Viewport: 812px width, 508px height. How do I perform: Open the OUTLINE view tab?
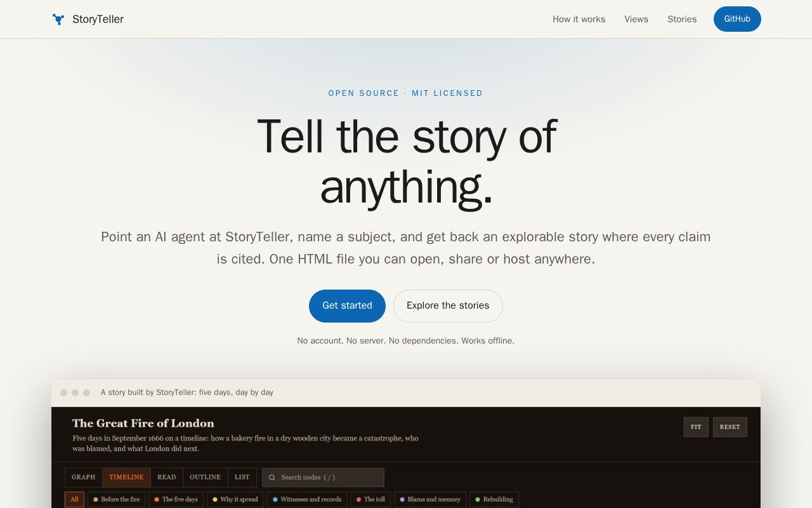[x=206, y=477]
